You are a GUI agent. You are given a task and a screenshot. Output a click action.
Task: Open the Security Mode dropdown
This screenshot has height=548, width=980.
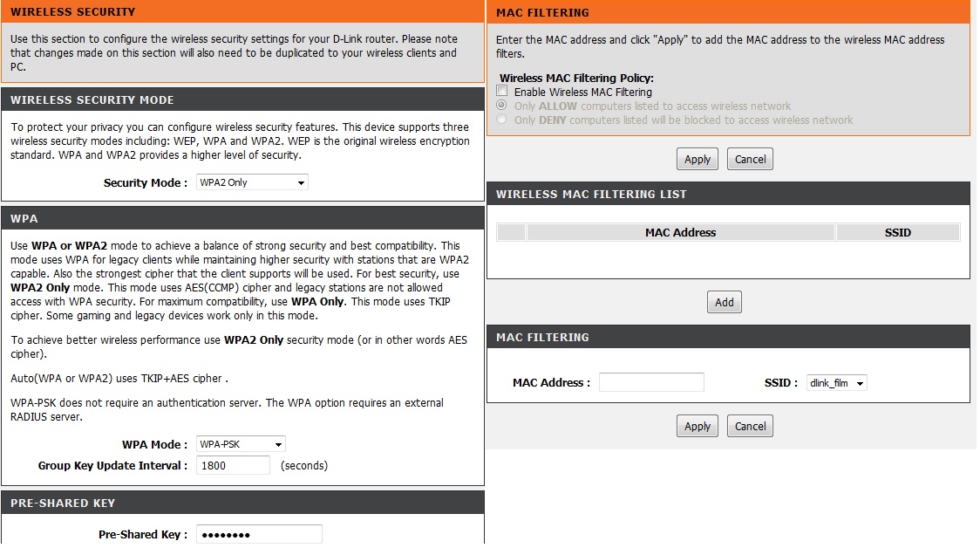tap(252, 182)
